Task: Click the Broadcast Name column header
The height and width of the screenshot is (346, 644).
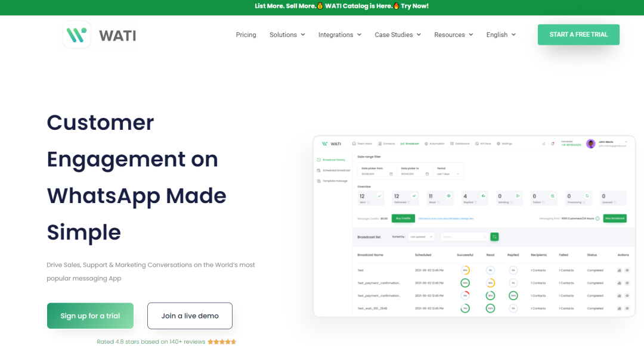Action: (x=370, y=255)
